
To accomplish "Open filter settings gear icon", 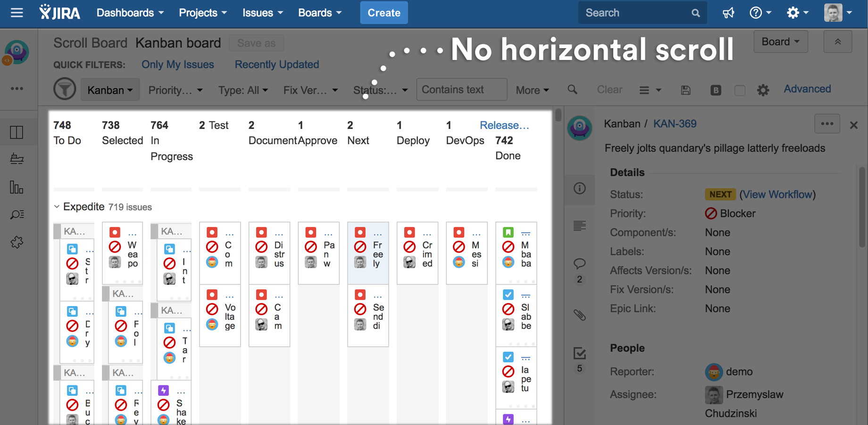I will 763,90.
